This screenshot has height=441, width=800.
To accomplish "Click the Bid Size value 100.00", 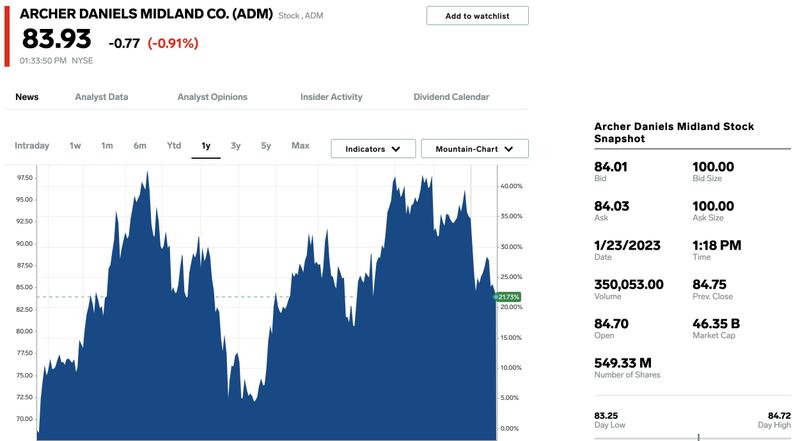I will click(x=713, y=167).
